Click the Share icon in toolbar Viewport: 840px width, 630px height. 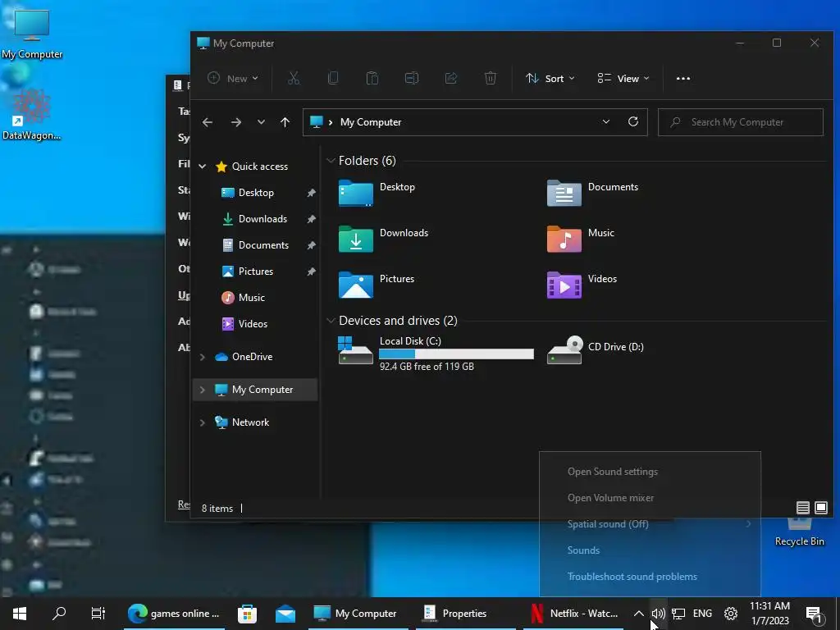(451, 78)
